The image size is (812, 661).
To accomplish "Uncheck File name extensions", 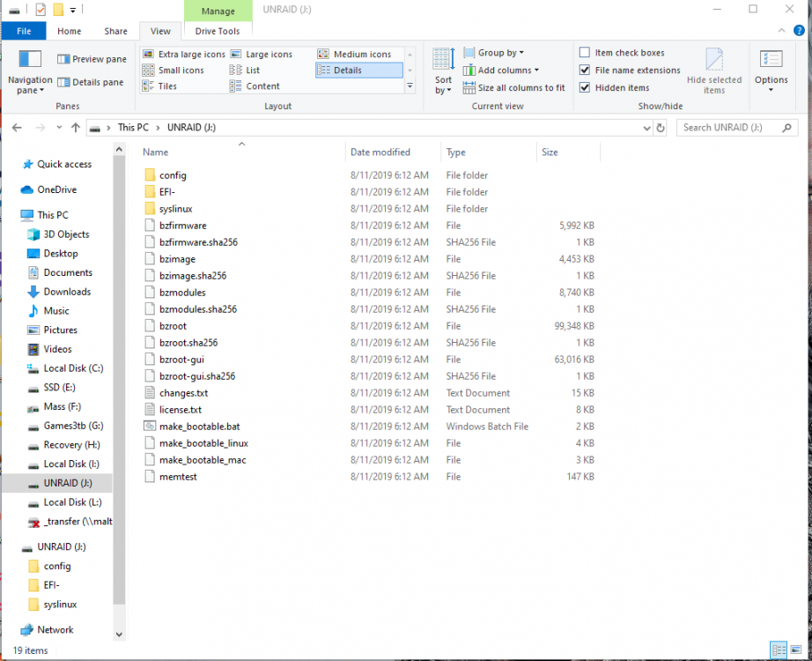I will 585,70.
